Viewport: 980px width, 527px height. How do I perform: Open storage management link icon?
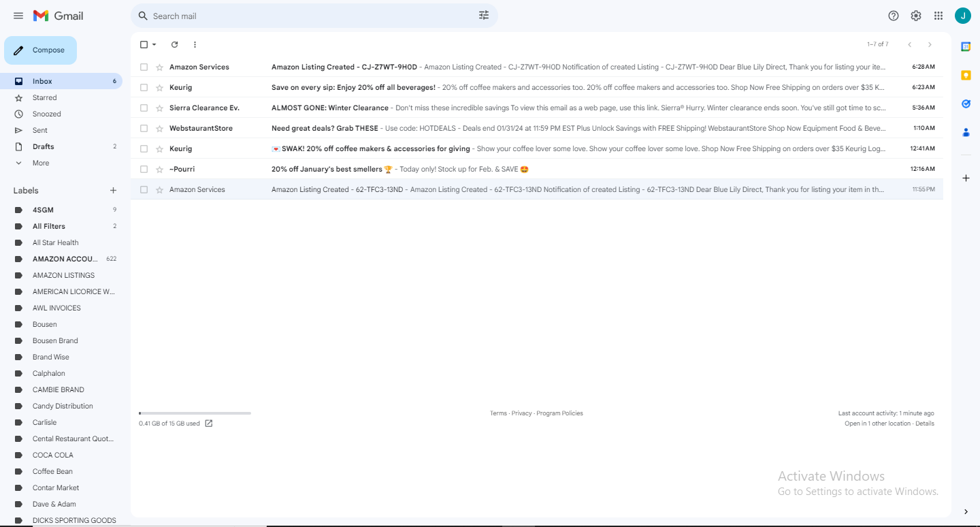click(x=209, y=424)
